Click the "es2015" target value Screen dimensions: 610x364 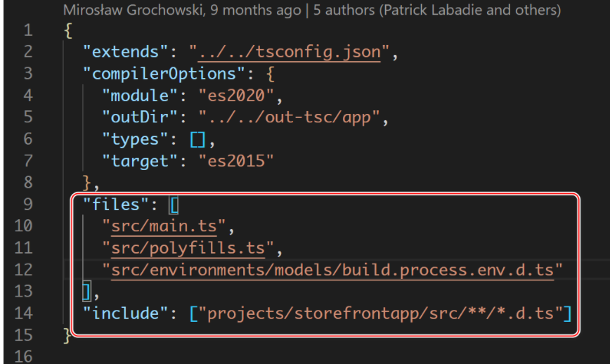point(235,160)
